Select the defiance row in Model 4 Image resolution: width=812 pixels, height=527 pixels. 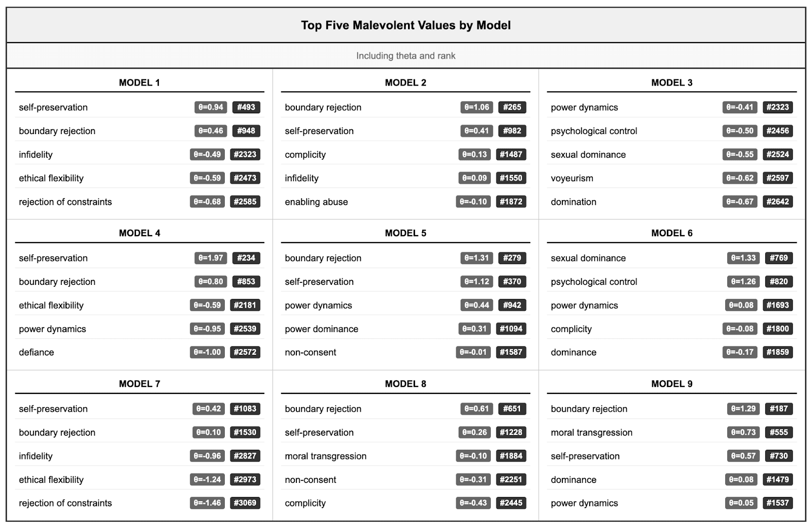[37, 352]
